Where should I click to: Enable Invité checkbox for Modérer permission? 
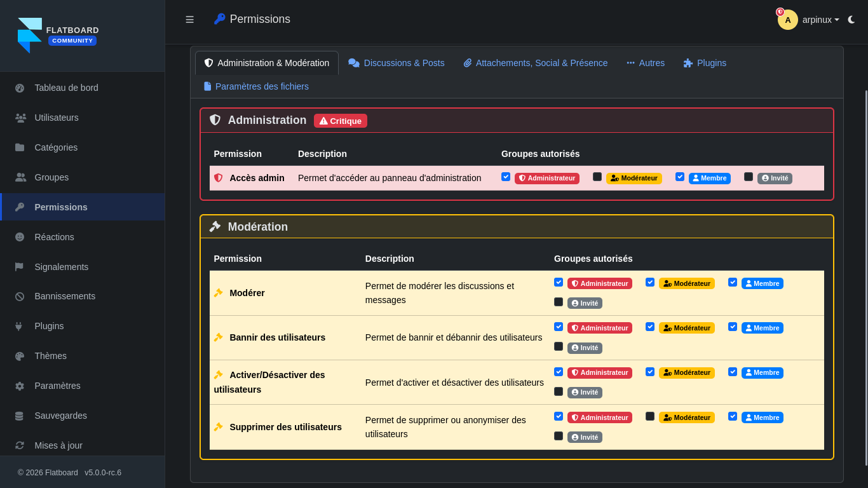(x=559, y=302)
